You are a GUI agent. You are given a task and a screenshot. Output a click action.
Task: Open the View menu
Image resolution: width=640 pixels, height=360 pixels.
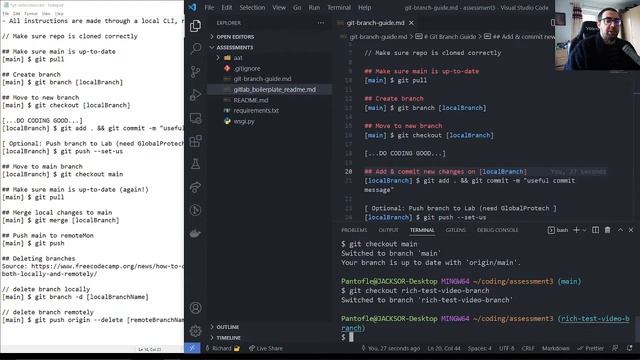coord(279,7)
